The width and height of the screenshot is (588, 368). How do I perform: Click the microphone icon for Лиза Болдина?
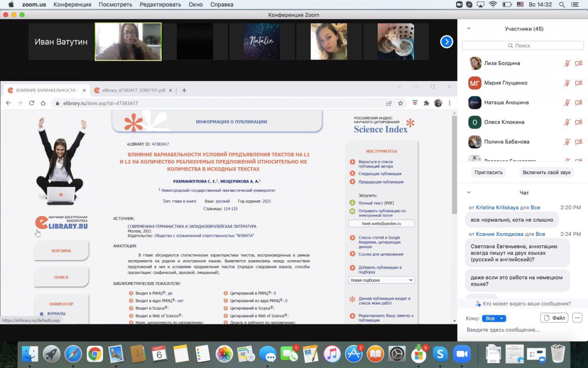(x=567, y=63)
